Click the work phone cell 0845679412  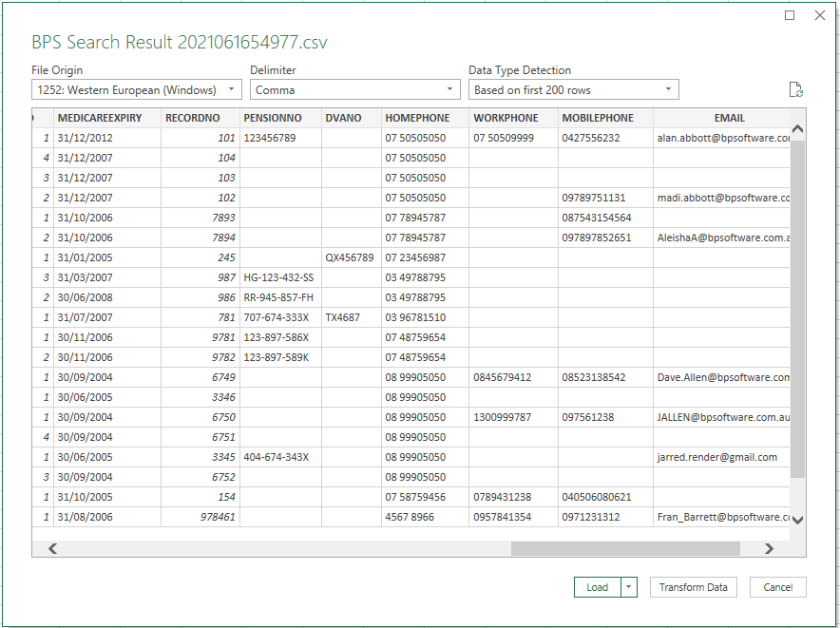[x=513, y=377]
